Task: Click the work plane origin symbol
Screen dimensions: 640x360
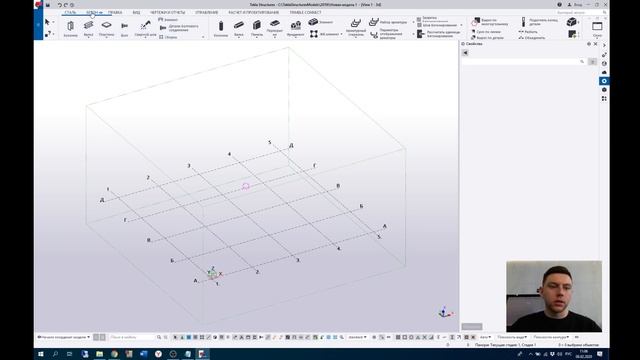Action: tap(213, 273)
